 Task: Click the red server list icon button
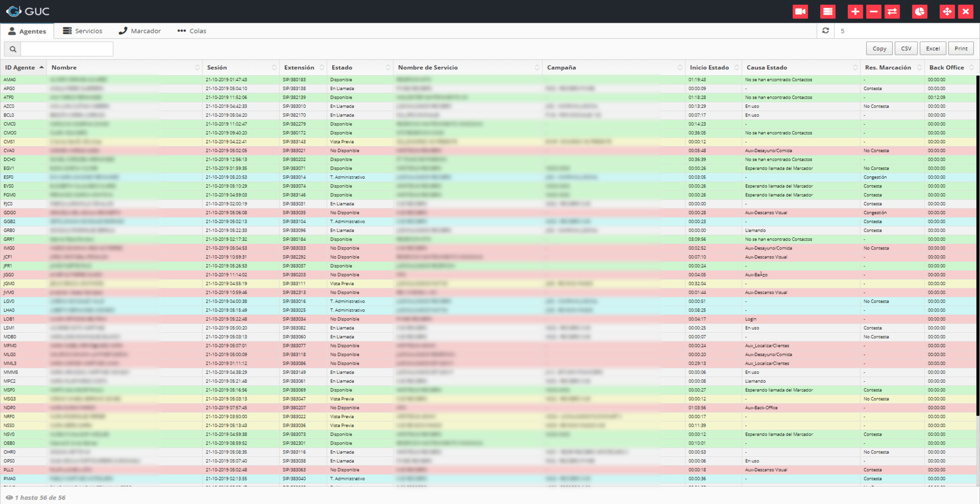pyautogui.click(x=828, y=11)
